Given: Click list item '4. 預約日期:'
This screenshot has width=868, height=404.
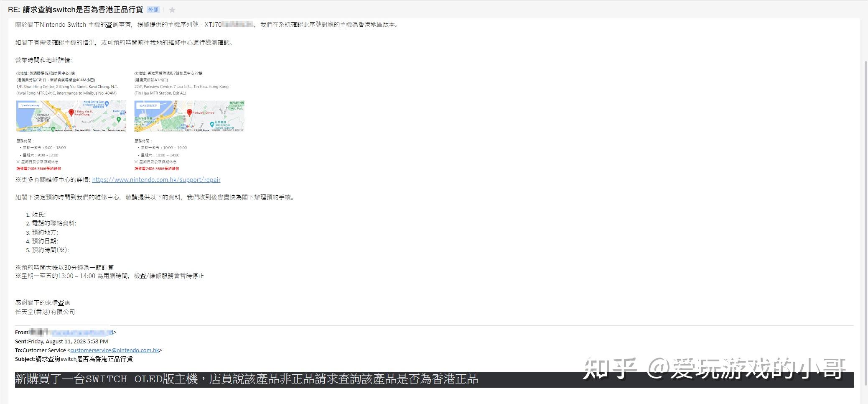Looking at the screenshot, I should coord(42,241).
